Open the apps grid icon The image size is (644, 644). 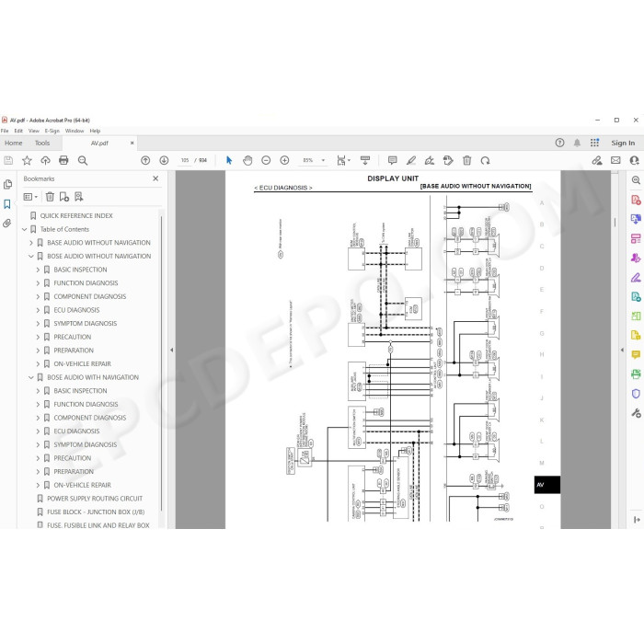click(x=594, y=143)
